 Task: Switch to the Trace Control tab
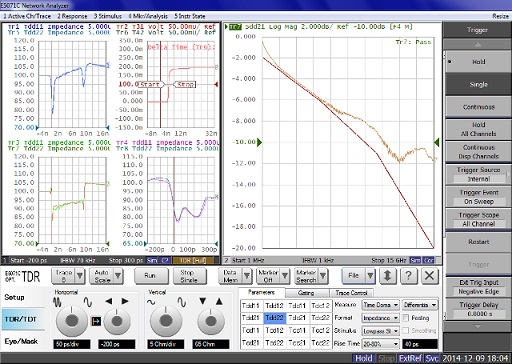[x=351, y=293]
